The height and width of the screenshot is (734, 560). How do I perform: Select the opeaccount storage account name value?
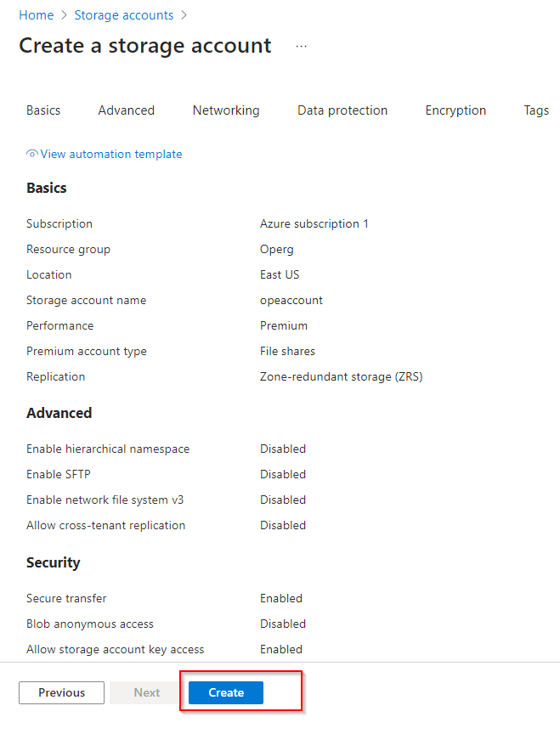tap(291, 300)
